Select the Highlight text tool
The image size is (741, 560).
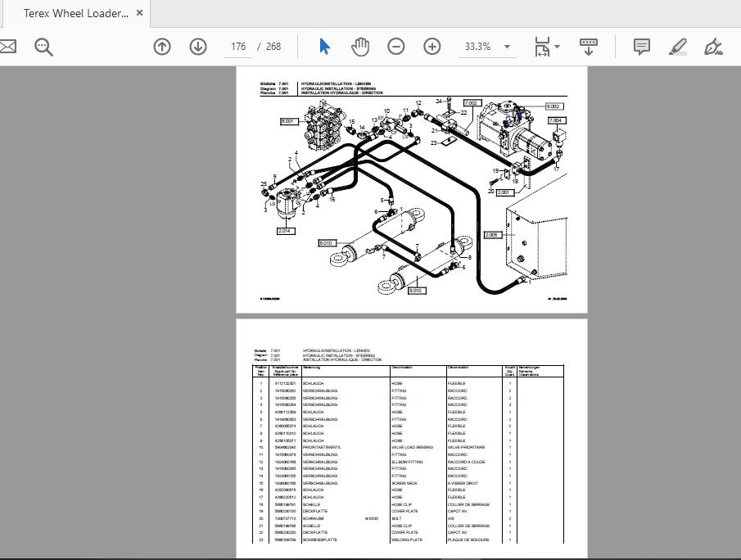click(677, 47)
